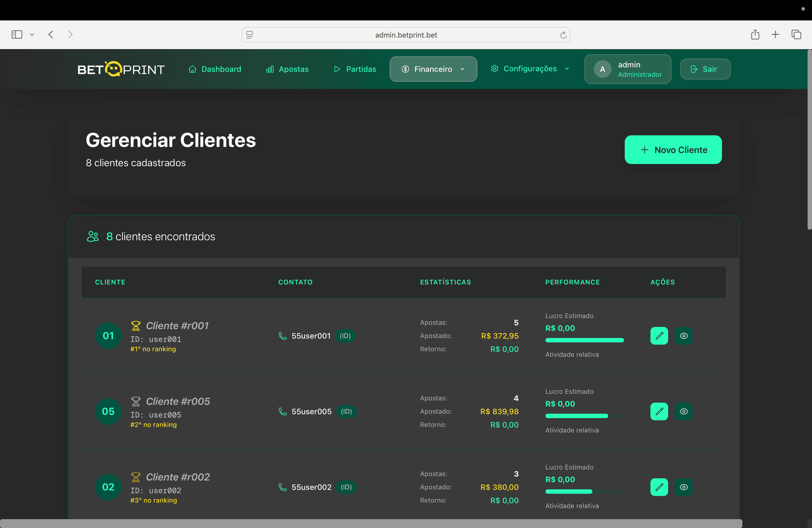Viewport: 812px width, 528px height.
Task: Select the trophy icon beside Cliente #r005
Action: coord(136,401)
